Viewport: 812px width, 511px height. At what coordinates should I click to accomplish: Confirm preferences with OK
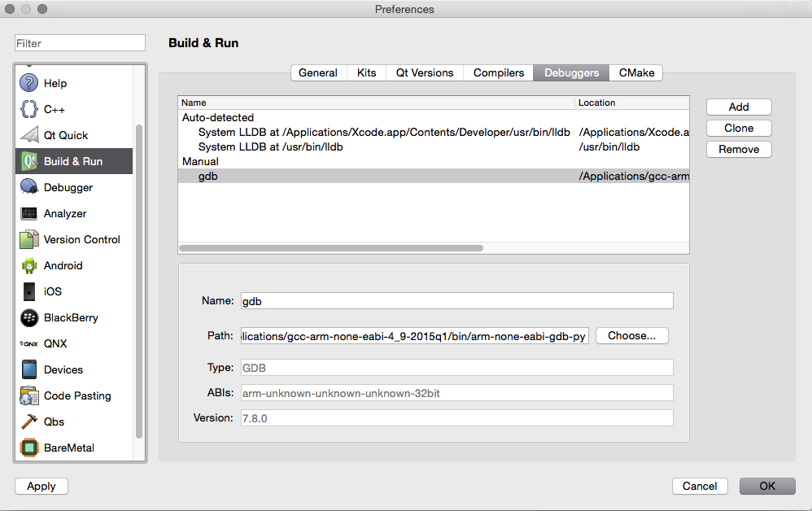(x=767, y=486)
